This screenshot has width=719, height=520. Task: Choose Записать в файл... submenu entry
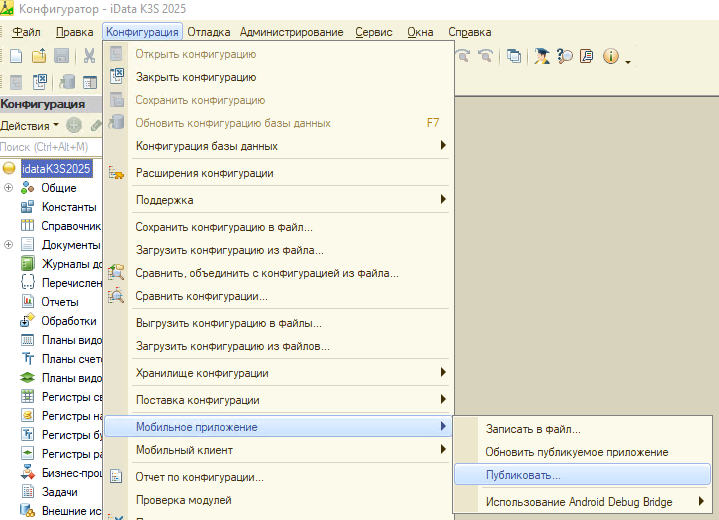(x=533, y=429)
